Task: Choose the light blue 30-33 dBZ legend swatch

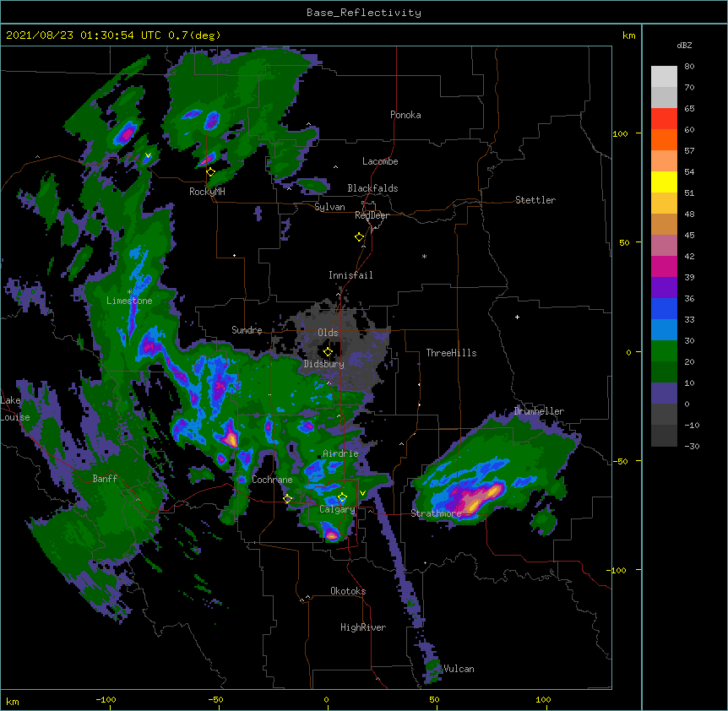Action: pyautogui.click(x=664, y=329)
